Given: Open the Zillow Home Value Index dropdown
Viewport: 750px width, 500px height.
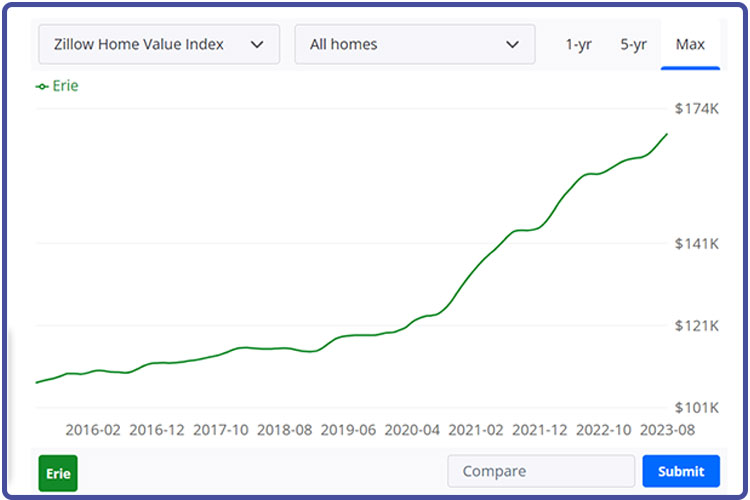Looking at the screenshot, I should (x=159, y=44).
